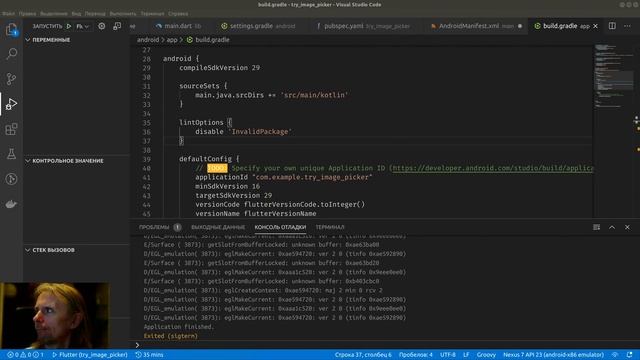Click the 35 mins time tracker
The width and height of the screenshot is (640, 360).
(x=149, y=355)
